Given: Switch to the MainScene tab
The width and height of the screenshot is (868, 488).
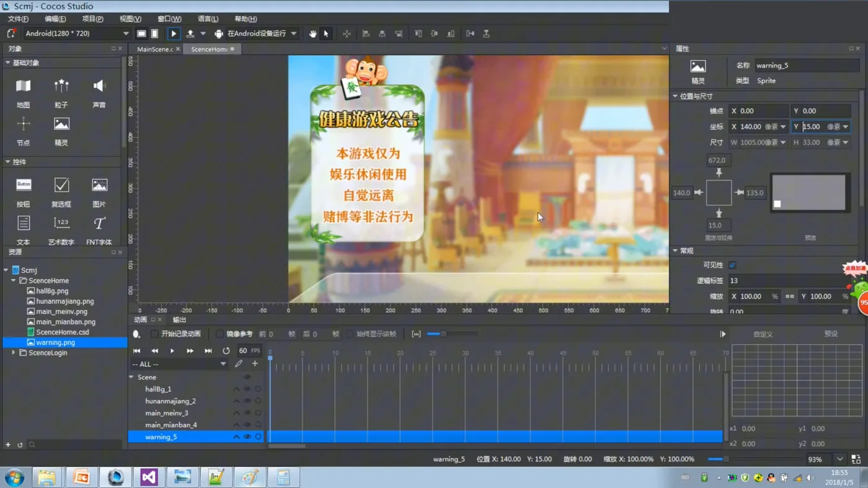Looking at the screenshot, I should (x=156, y=49).
